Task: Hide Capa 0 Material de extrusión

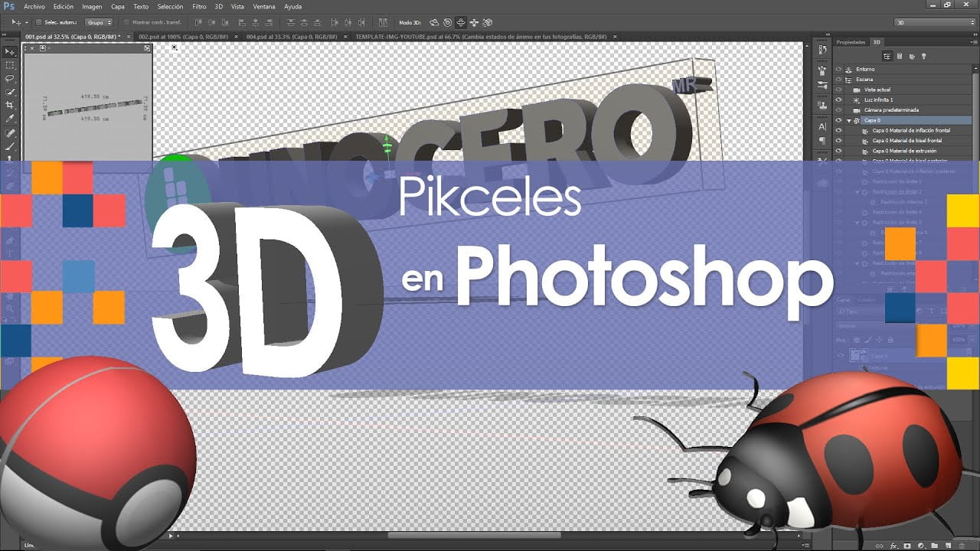Action: tap(838, 152)
